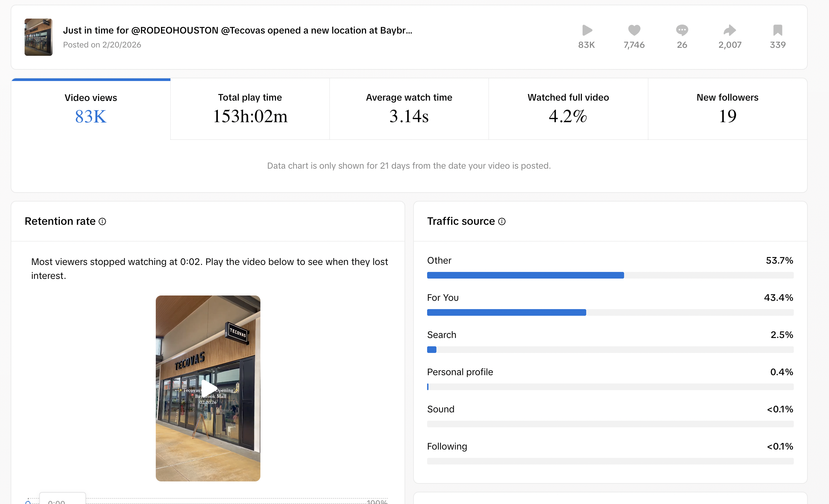Click the 2,007 shares count

tap(730, 45)
